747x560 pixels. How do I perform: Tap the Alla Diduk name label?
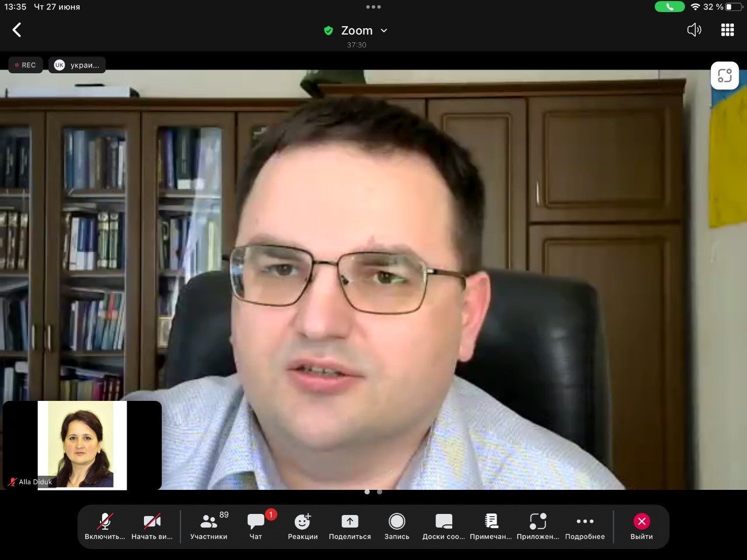click(36, 482)
